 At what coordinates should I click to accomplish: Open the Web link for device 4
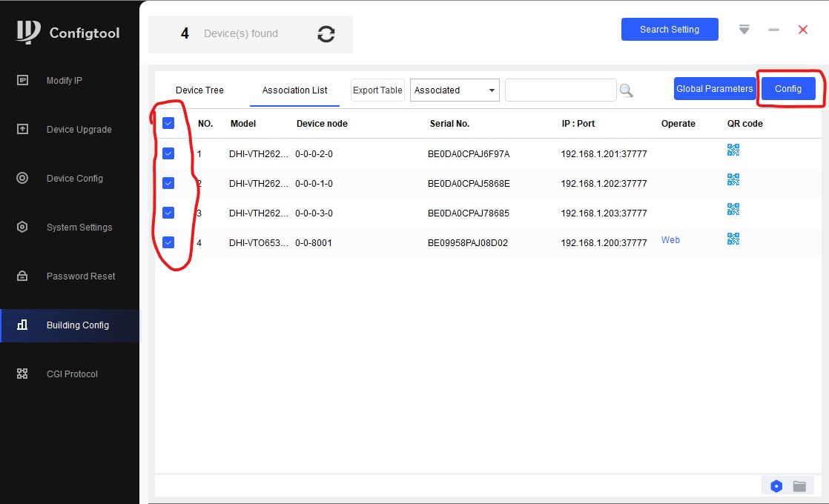[x=670, y=240]
